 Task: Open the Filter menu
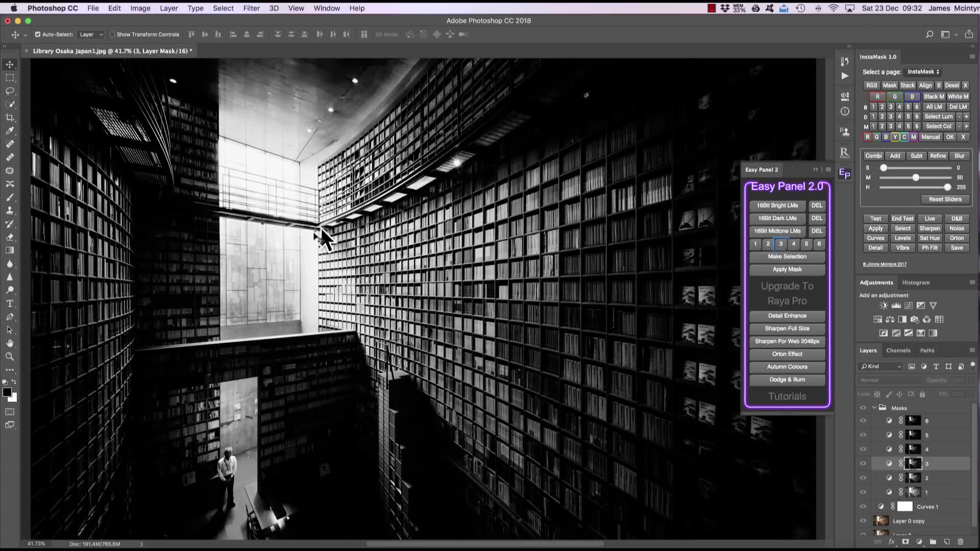(251, 8)
